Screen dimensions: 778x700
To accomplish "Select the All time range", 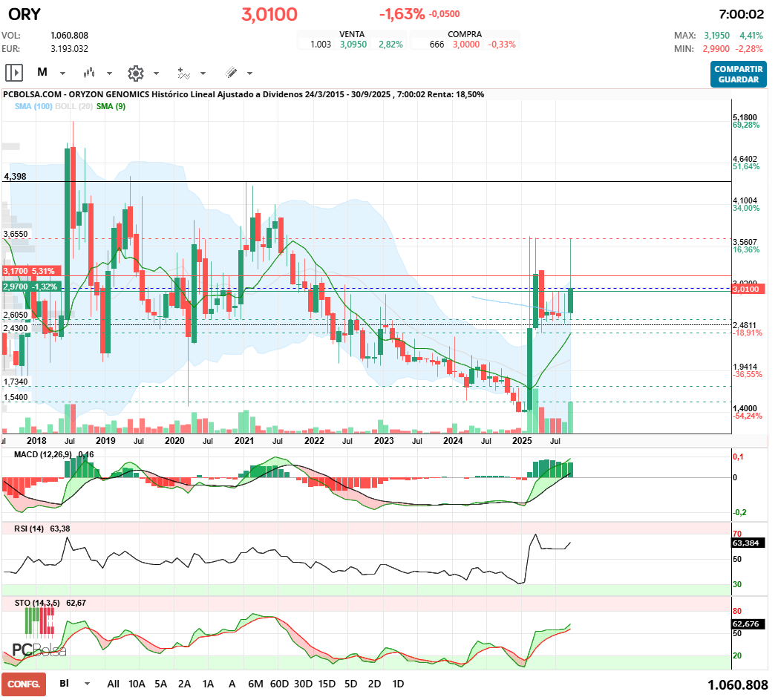I will coord(113,684).
